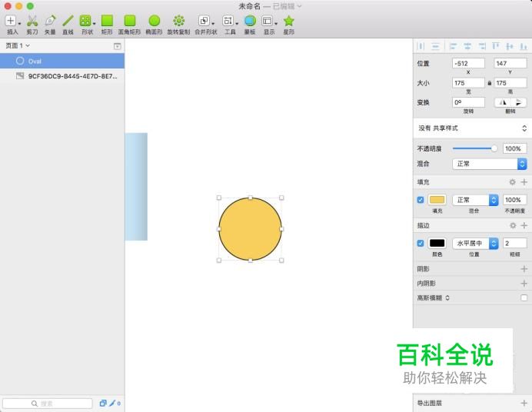Image resolution: width=532 pixels, height=412 pixels.
Task: Choose the Line (直线) tool
Action: [68, 22]
